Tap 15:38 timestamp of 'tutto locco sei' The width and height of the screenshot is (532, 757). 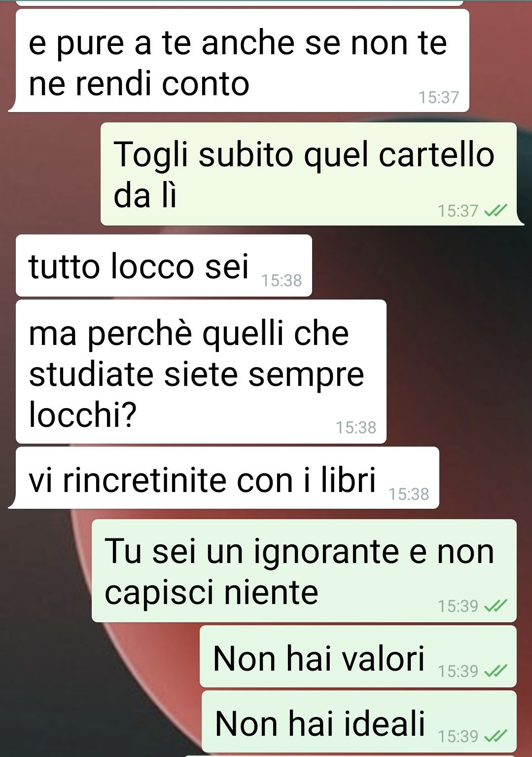click(282, 280)
